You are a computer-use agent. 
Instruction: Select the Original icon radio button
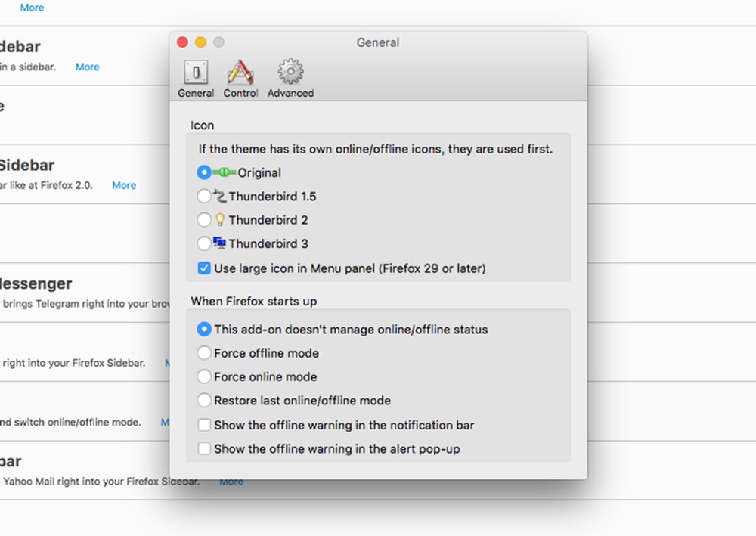click(x=204, y=172)
